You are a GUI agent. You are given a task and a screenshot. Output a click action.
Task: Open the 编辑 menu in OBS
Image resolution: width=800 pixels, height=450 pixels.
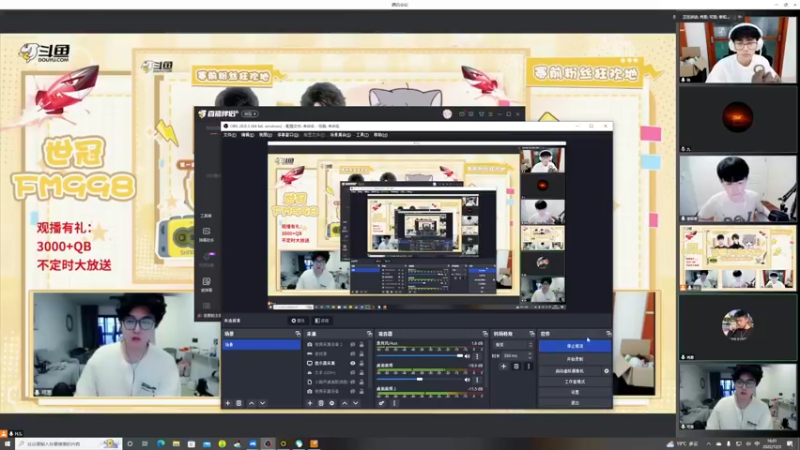(x=247, y=135)
